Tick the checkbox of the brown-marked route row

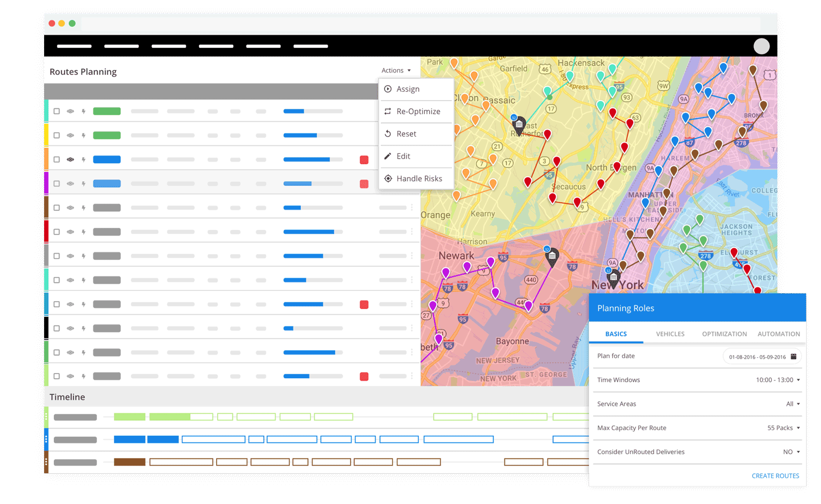point(57,208)
